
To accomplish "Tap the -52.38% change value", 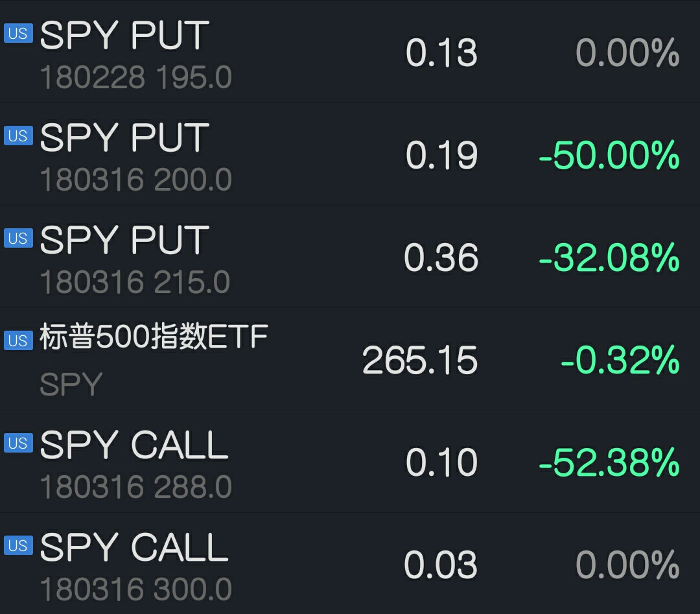I will coord(609,462).
